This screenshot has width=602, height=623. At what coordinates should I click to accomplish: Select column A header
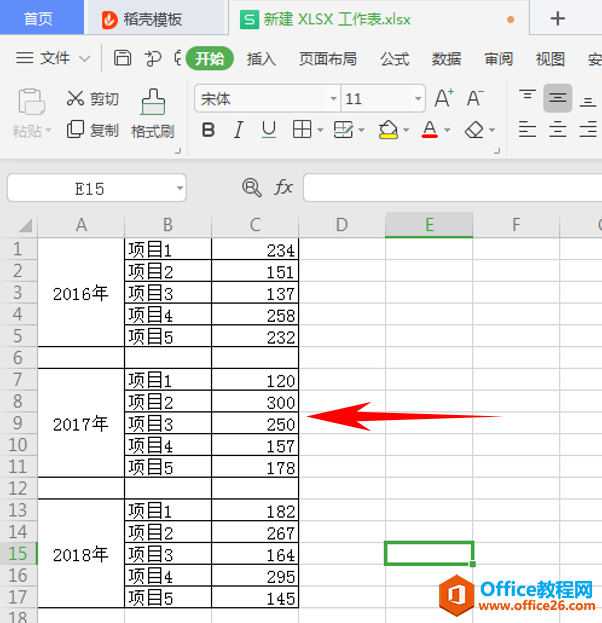pos(81,225)
